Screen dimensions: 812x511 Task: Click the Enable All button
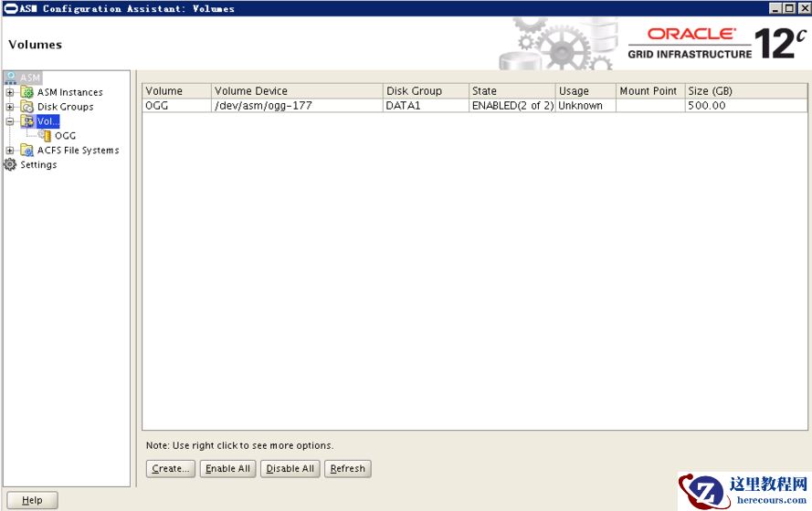tap(227, 469)
